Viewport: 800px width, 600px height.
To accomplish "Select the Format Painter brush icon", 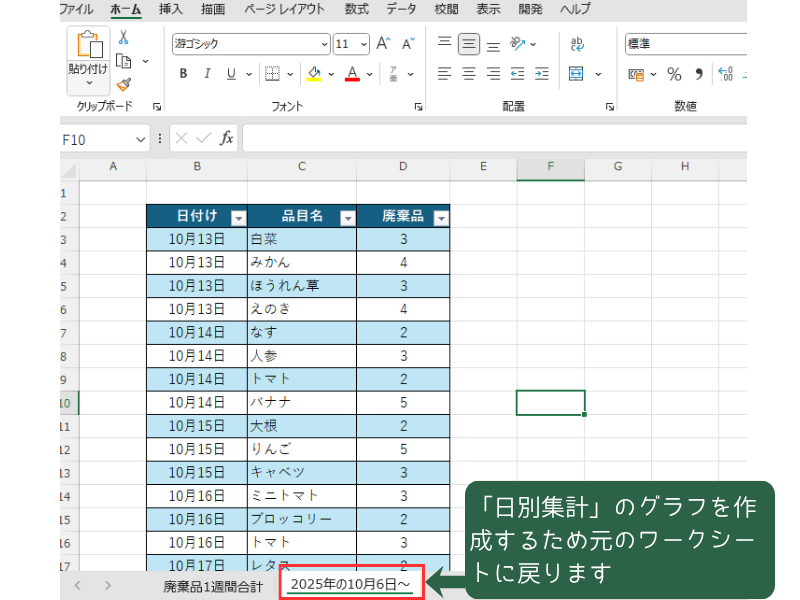I will point(124,85).
